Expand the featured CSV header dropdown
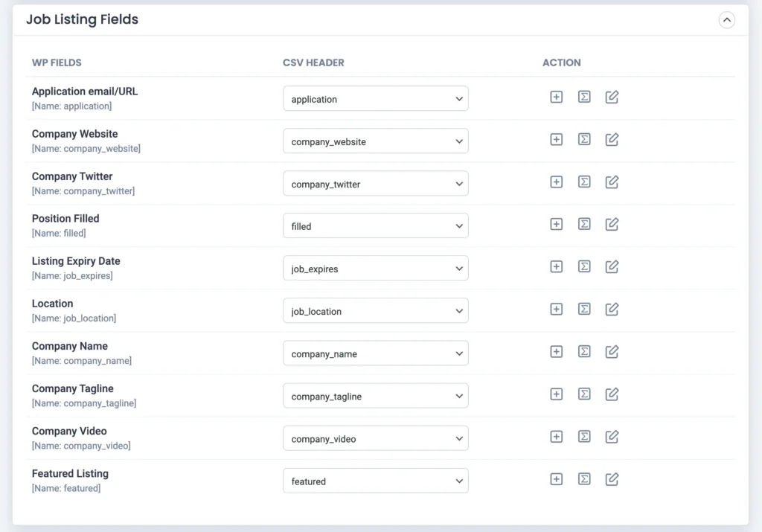This screenshot has width=762, height=532. [375, 481]
